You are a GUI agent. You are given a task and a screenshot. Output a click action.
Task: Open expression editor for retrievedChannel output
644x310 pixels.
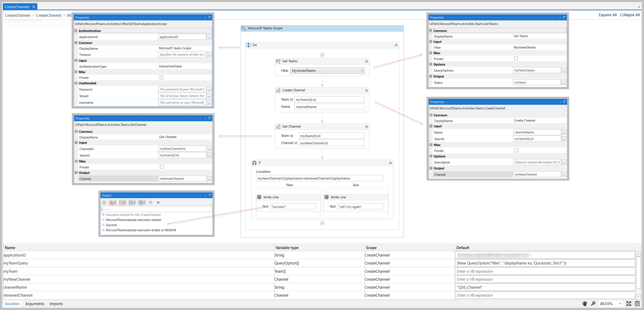209,179
